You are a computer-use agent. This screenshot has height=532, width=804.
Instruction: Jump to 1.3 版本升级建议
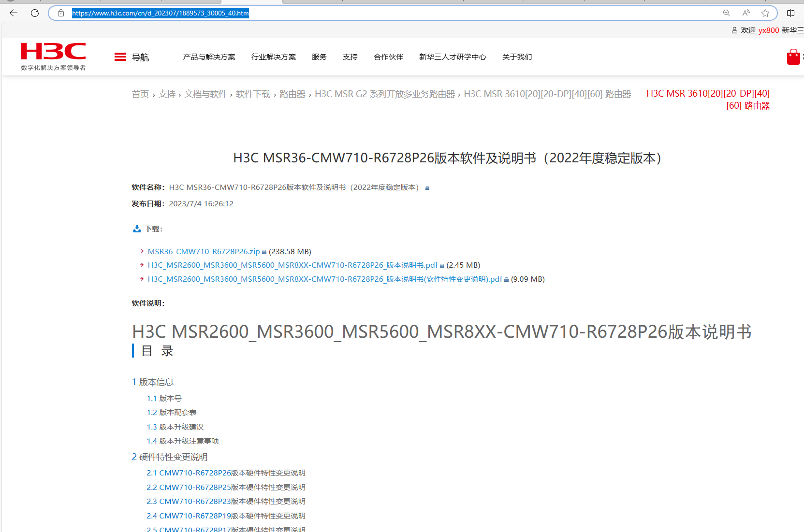click(x=175, y=427)
